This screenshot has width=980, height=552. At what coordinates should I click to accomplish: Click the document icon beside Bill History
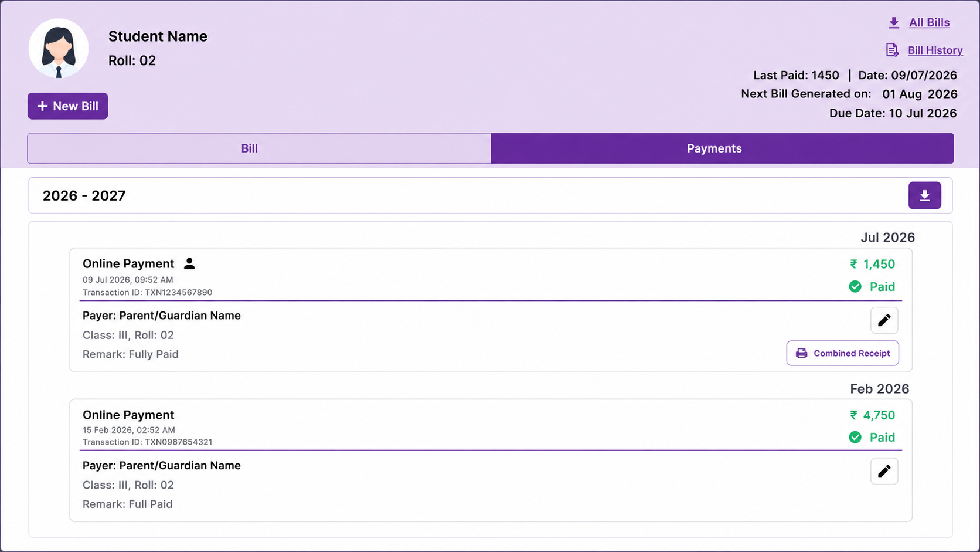point(892,50)
